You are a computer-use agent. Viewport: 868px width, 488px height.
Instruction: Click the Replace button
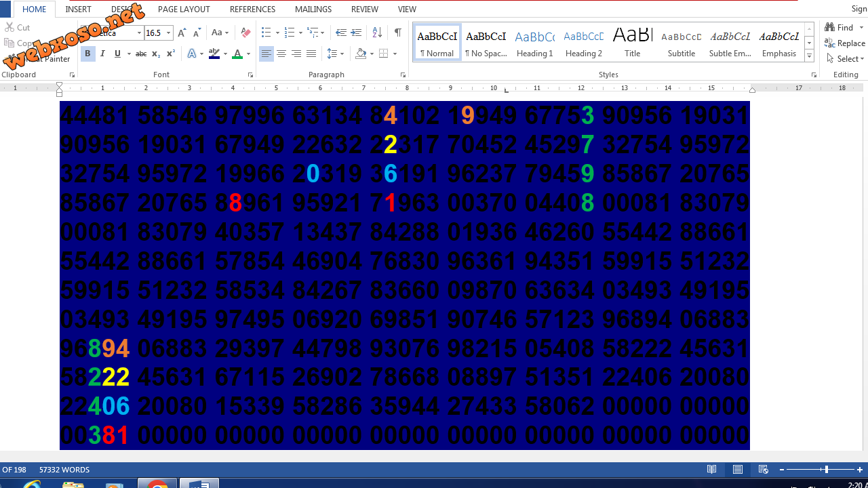pos(845,43)
